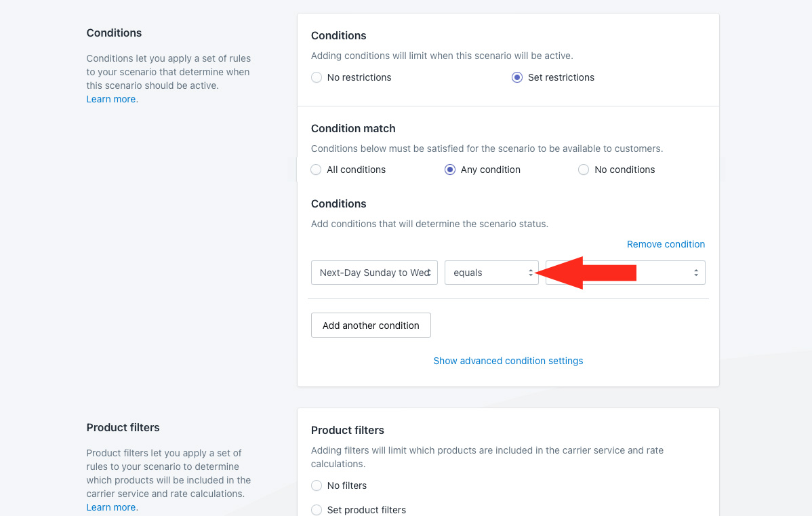Screen dimensions: 812x516
Task: Select the No filters radio button
Action: (x=317, y=485)
